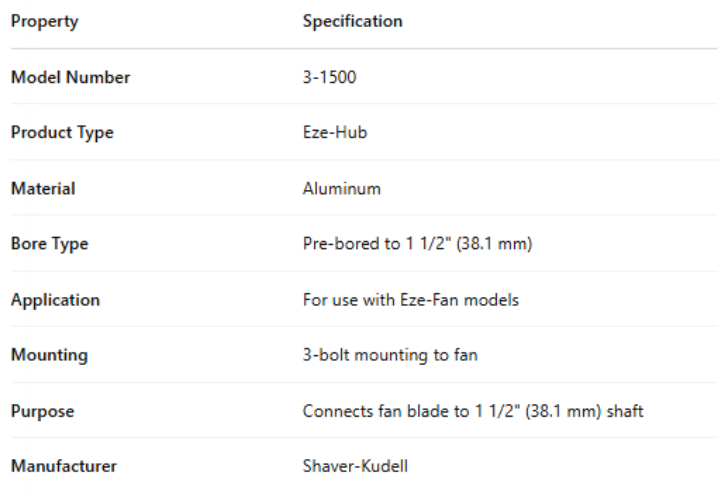
Task: Select the Application property label
Action: click(55, 299)
